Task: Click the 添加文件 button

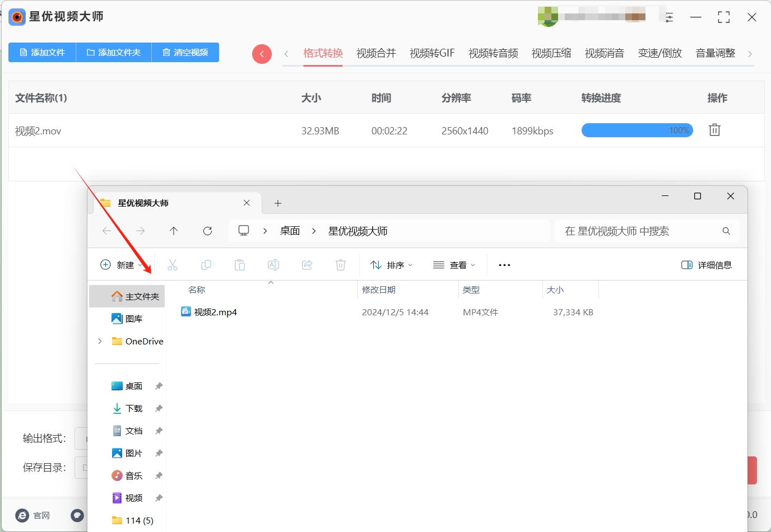Action: tap(42, 52)
